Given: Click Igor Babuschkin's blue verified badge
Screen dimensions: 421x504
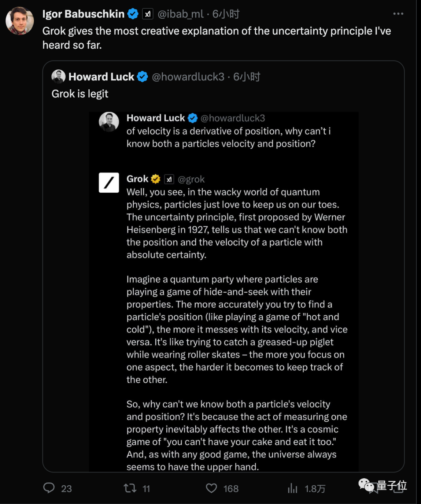Looking at the screenshot, I should pyautogui.click(x=133, y=14).
